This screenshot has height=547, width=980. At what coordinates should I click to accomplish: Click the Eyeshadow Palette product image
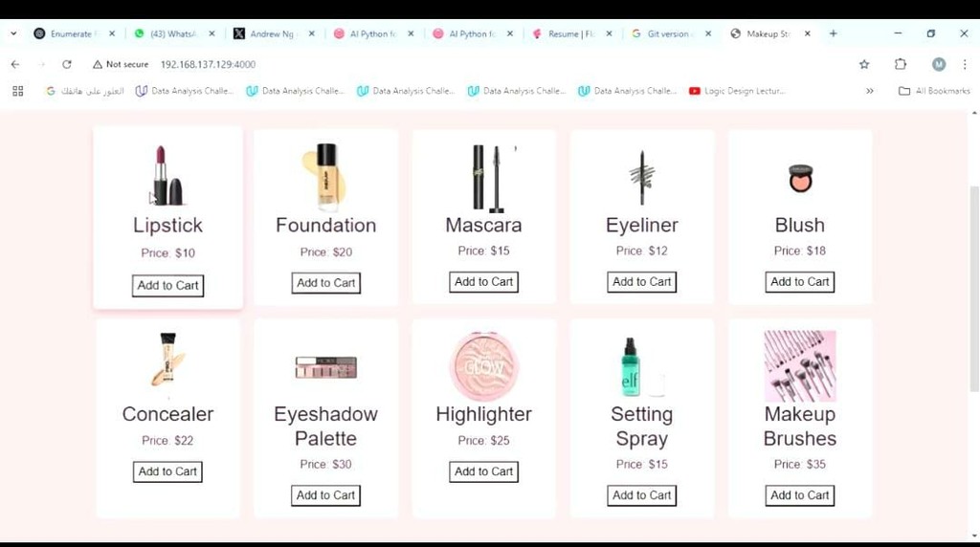(325, 367)
